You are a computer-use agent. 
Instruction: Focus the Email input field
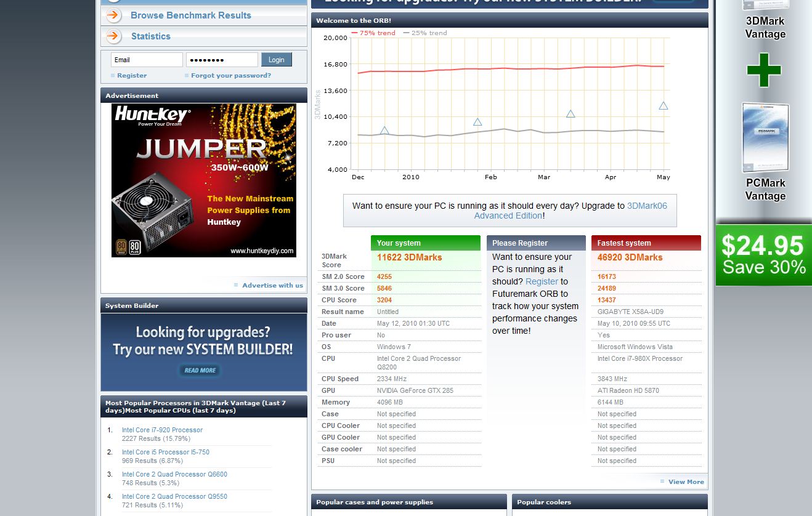pyautogui.click(x=147, y=60)
